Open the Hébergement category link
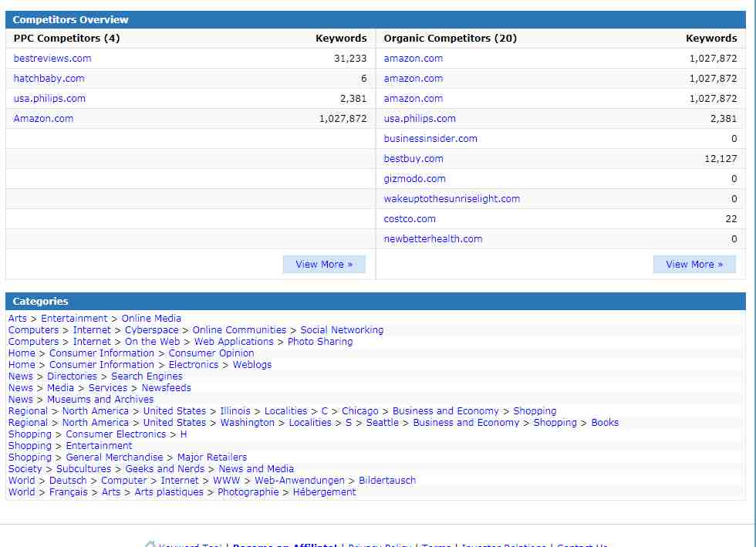Viewport: 756px width, 547px height. pyautogui.click(x=325, y=492)
